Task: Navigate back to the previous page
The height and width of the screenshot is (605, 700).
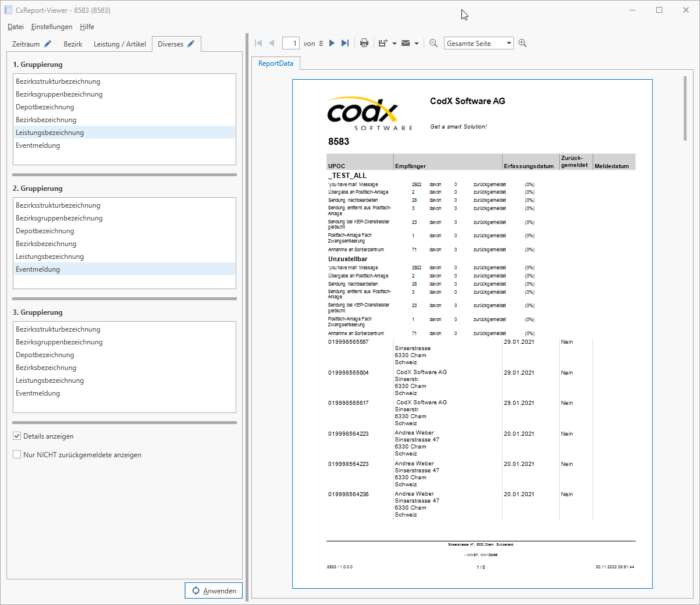Action: click(272, 42)
